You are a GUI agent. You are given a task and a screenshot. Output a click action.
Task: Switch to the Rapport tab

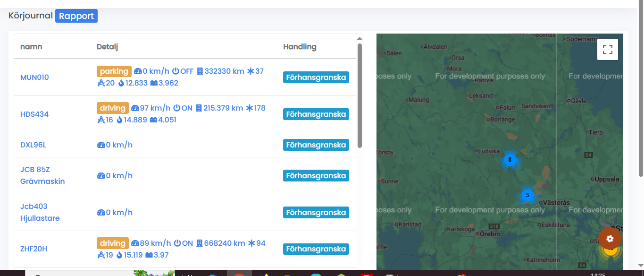(76, 16)
